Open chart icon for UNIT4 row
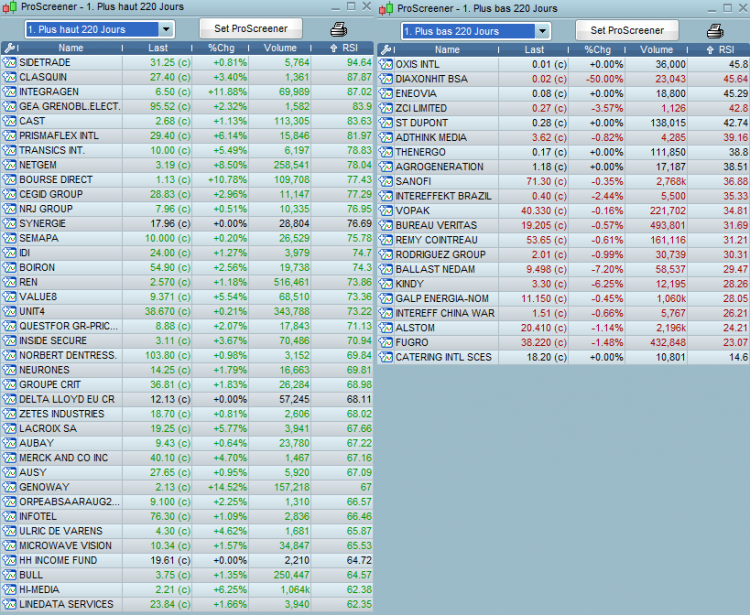 pos(9,311)
